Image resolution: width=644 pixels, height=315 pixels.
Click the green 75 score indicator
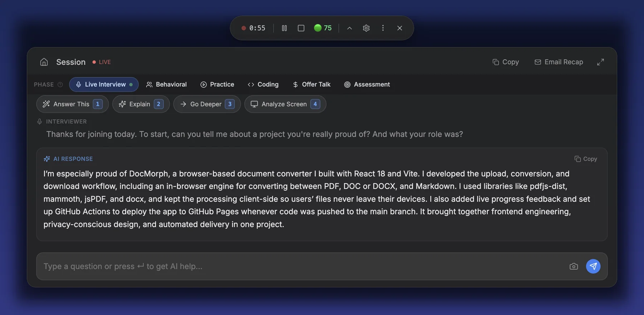323,28
